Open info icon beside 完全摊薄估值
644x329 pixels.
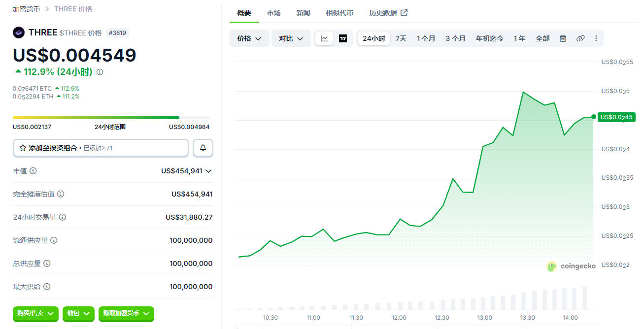[x=61, y=194]
